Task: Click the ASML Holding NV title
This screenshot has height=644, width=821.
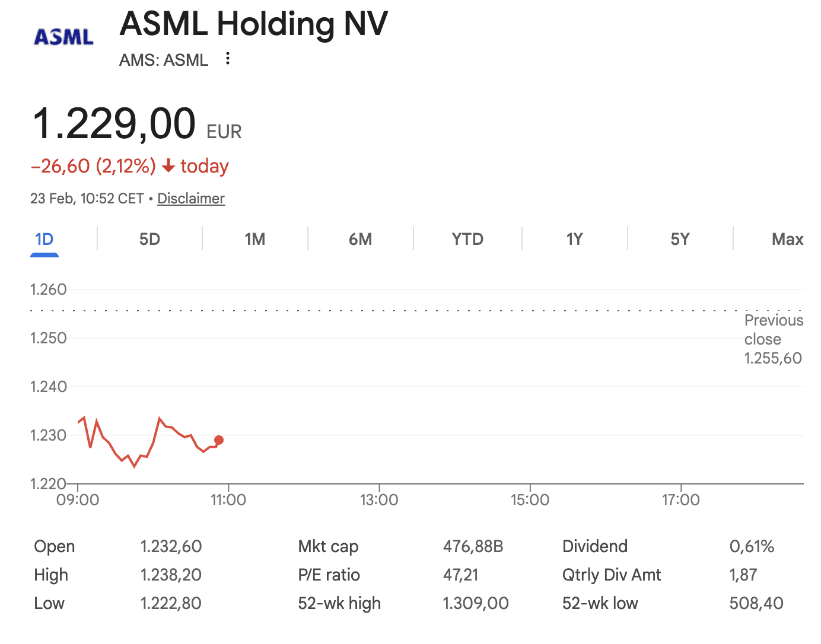Action: (253, 24)
